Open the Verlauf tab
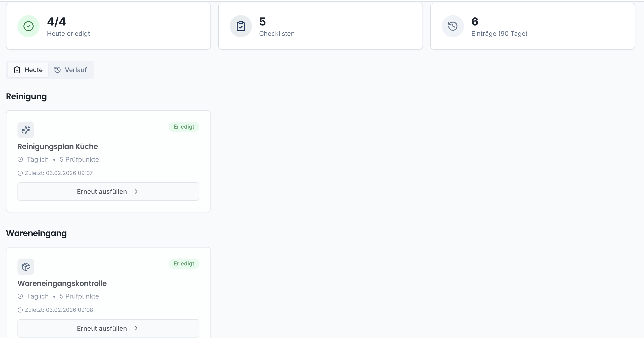This screenshot has width=644, height=338. click(71, 70)
